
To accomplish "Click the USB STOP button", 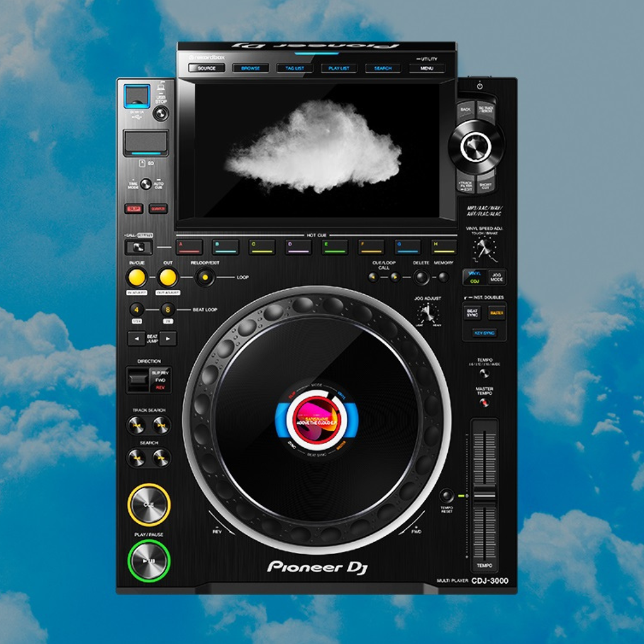I will [x=160, y=113].
